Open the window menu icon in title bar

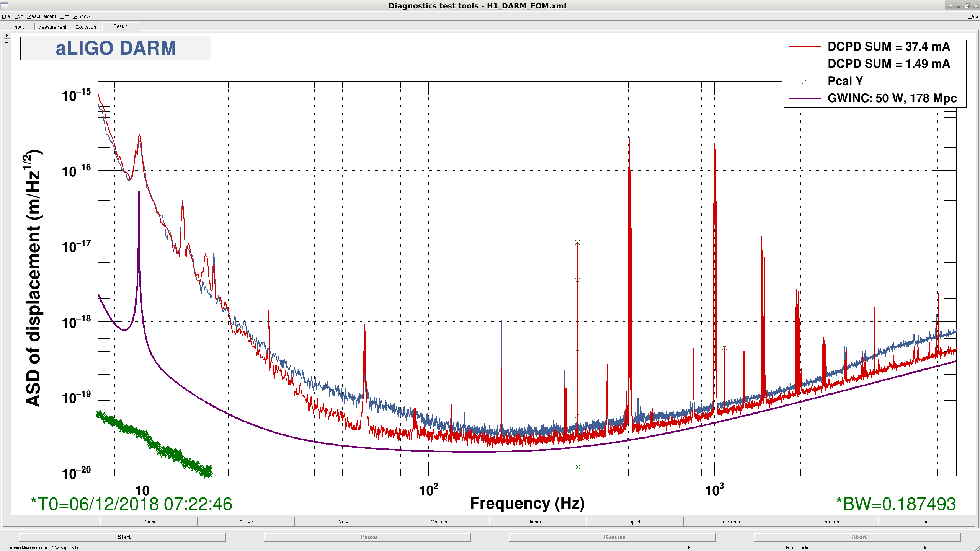click(x=4, y=5)
